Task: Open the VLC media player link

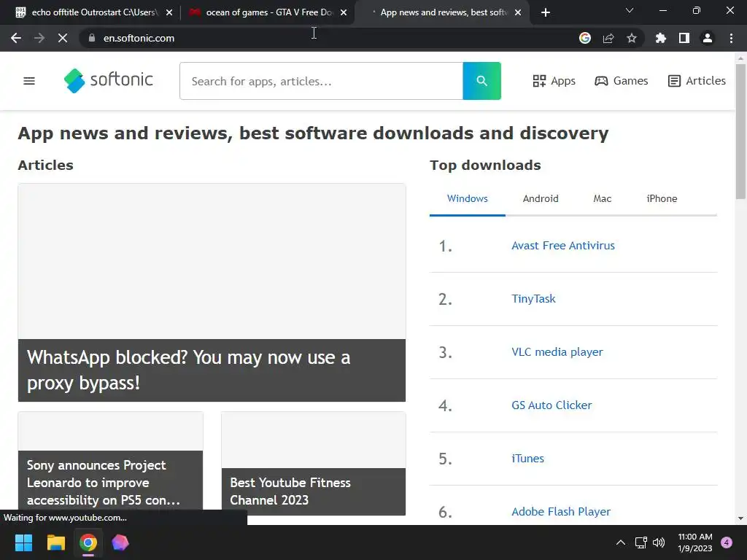Action: 557,352
